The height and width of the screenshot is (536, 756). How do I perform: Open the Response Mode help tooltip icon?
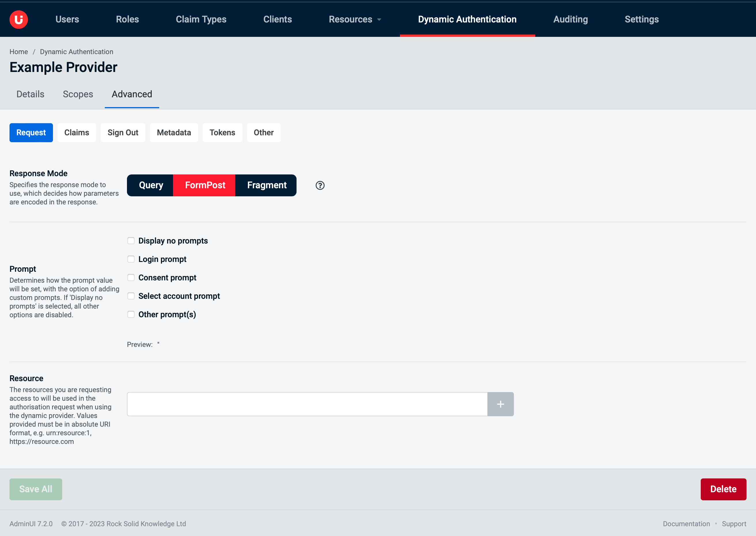click(x=320, y=185)
